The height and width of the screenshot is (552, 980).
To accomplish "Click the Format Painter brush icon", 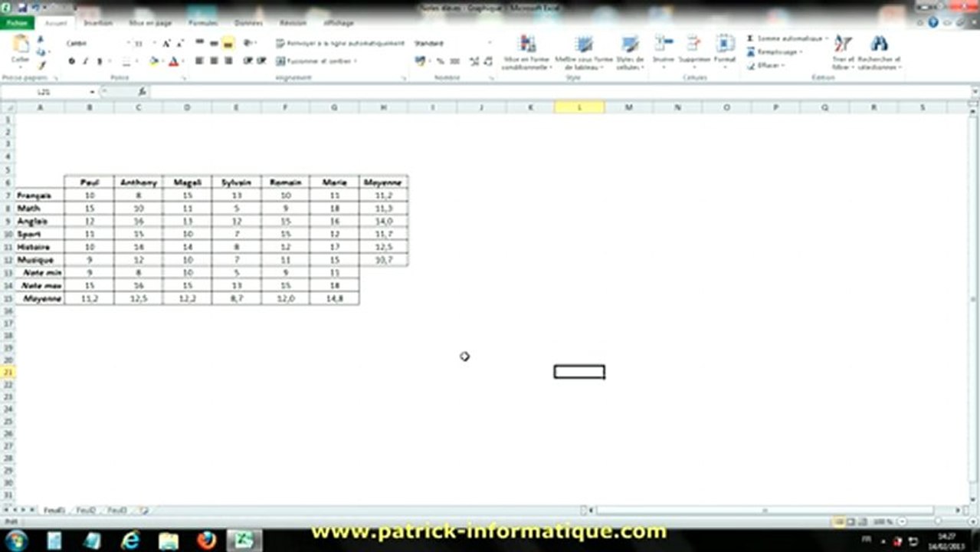I will 41,66.
